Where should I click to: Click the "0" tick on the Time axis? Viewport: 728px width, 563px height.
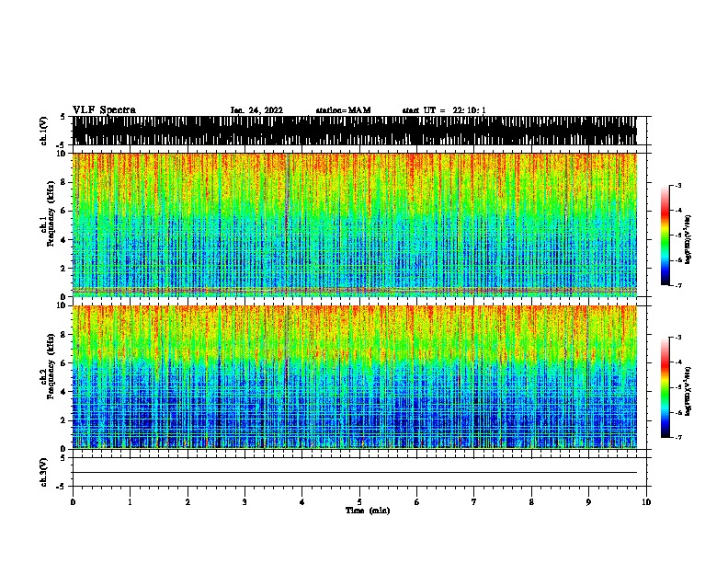[x=73, y=502]
